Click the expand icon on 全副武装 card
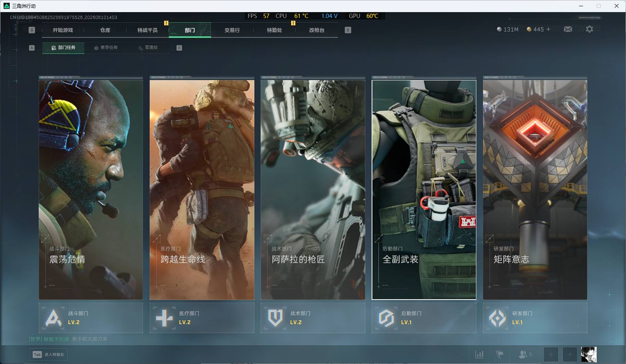Image resolution: width=626 pixels, height=364 pixels. pyautogui.click(x=378, y=238)
